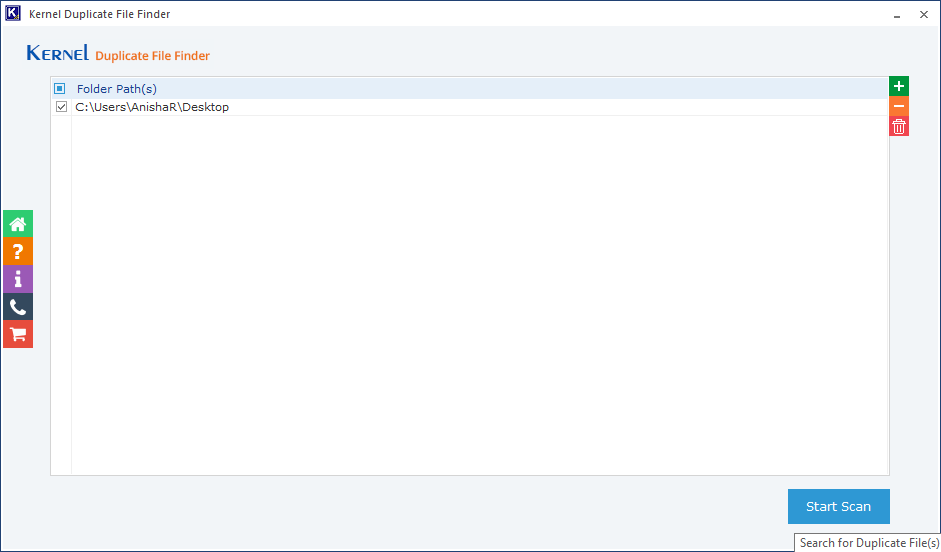The height and width of the screenshot is (552, 941).
Task: Uncheck the C:\Users\AnishaR\Desktop checkbox
Action: pos(61,107)
